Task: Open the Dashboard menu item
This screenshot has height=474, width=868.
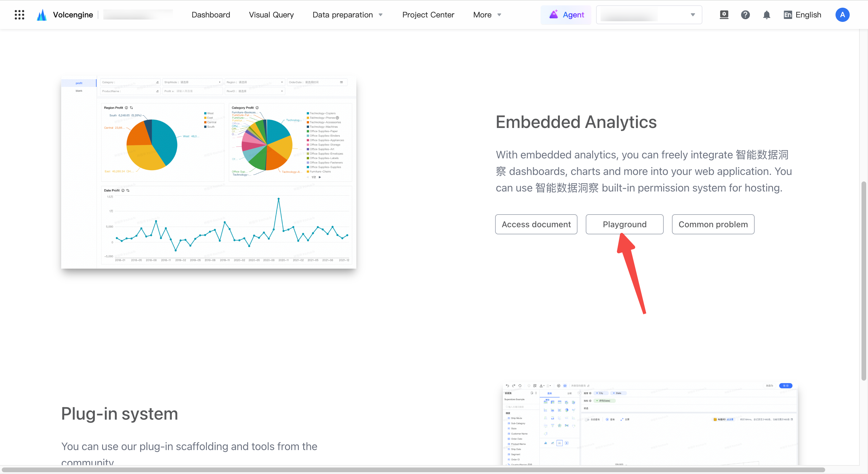Action: (211, 15)
